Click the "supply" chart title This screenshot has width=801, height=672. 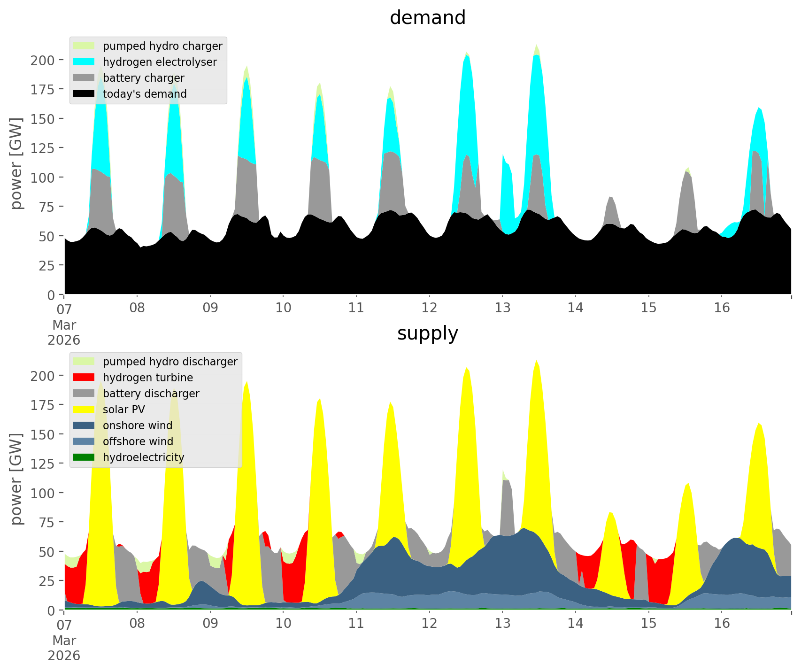tap(427, 333)
